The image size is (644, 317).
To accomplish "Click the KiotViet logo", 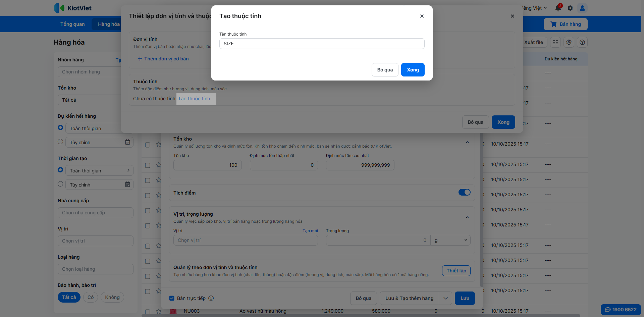I will pyautogui.click(x=73, y=8).
